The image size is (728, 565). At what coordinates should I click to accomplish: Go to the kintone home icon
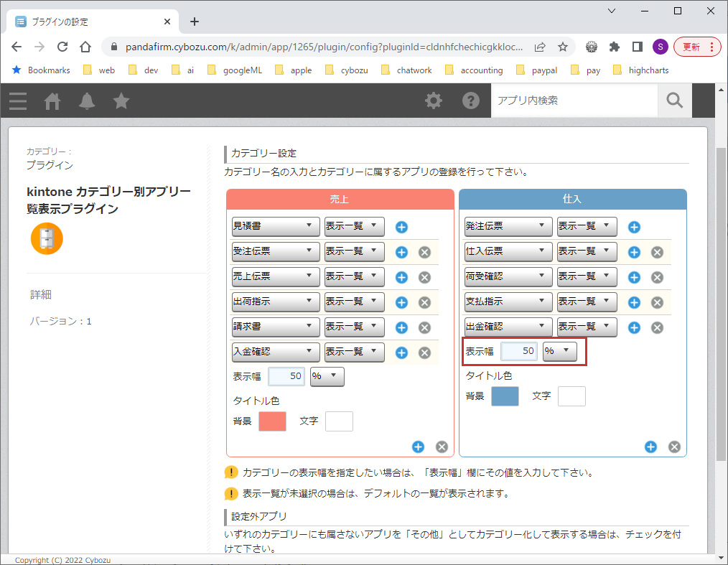[52, 101]
